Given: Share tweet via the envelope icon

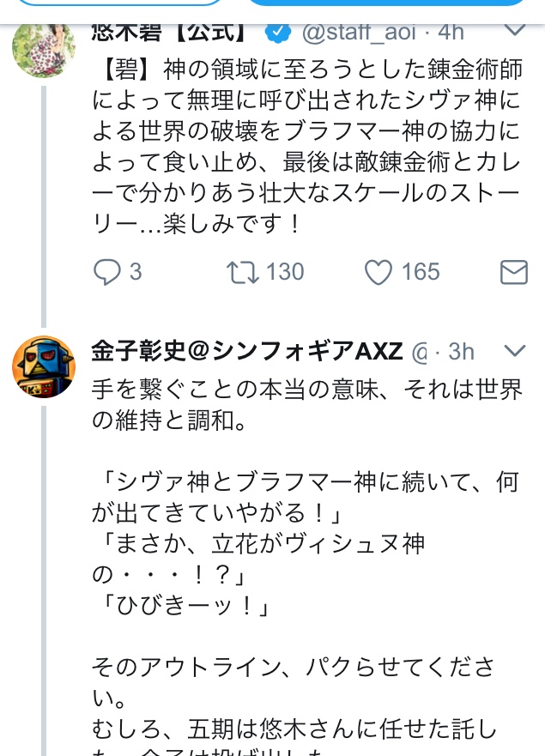Looking at the screenshot, I should [513, 273].
